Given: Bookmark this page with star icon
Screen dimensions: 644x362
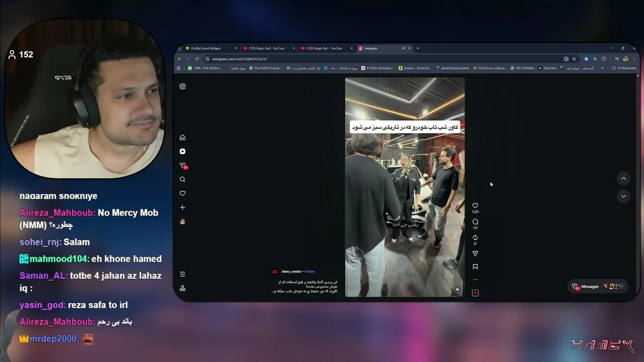Looking at the screenshot, I should click(574, 59).
